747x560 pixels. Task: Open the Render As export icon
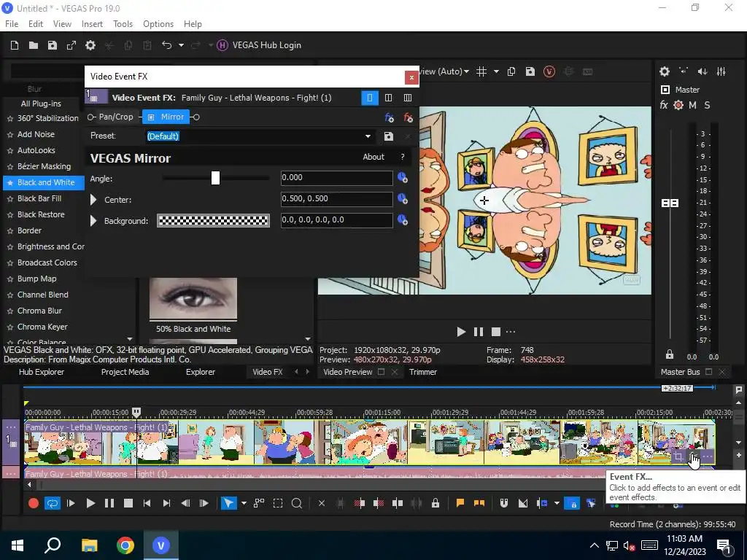point(71,45)
